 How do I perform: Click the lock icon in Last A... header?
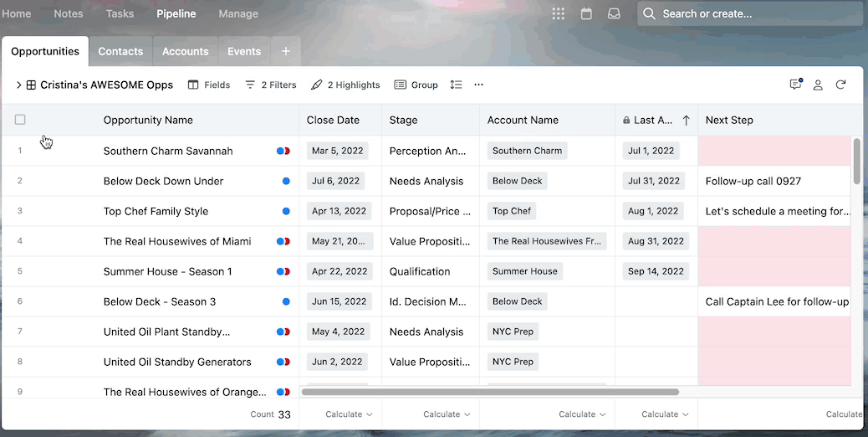pos(626,121)
